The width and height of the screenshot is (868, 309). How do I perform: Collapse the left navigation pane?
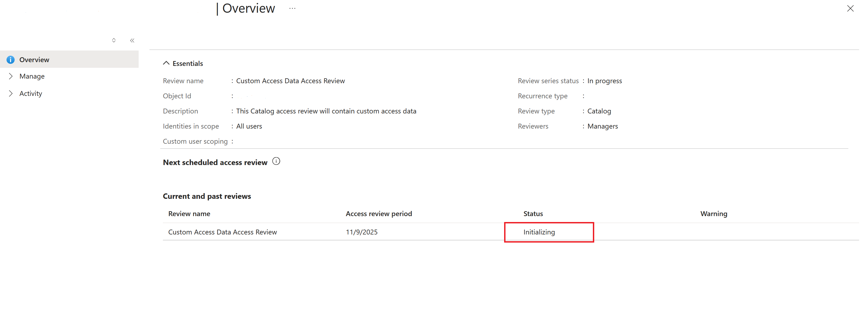tap(132, 40)
